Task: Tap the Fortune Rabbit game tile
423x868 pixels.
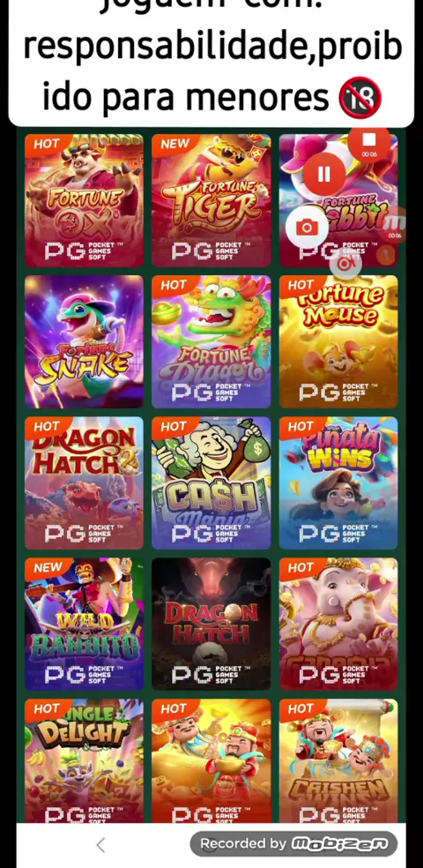Action: point(338,200)
